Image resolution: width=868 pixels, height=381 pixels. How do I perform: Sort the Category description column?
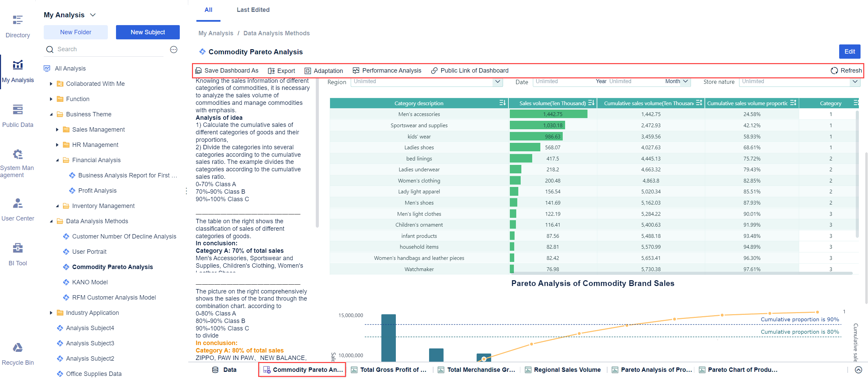click(x=502, y=103)
